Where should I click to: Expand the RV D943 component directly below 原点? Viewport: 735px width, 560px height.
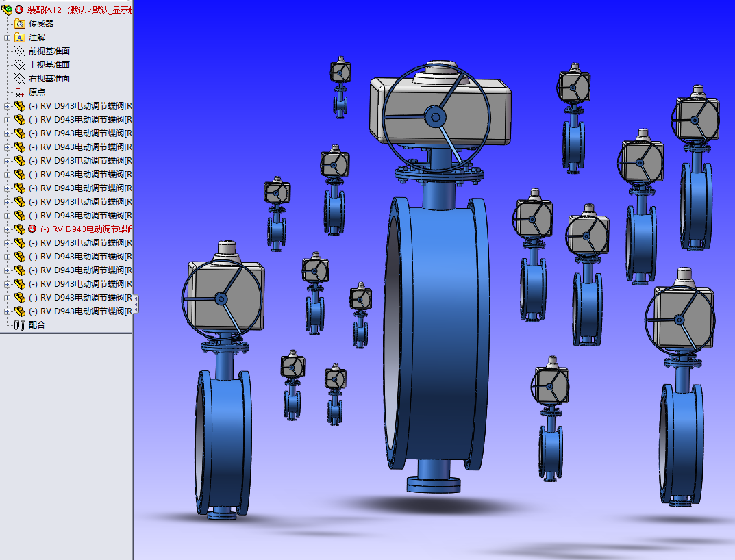pos(7,106)
